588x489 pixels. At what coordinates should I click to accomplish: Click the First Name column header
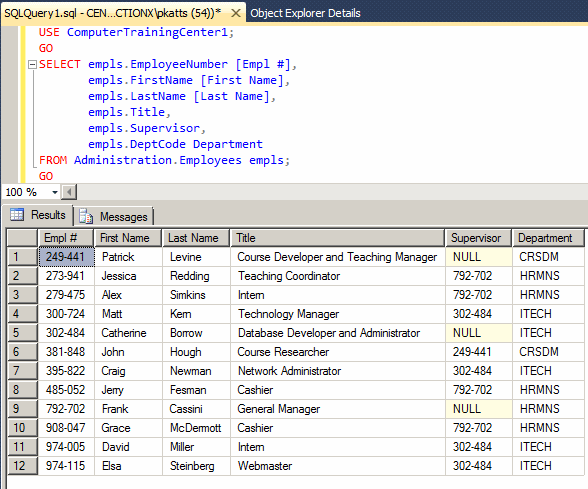(128, 238)
